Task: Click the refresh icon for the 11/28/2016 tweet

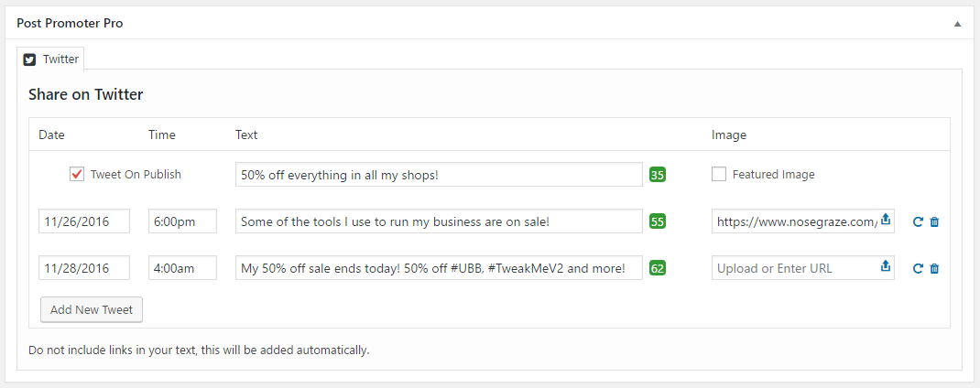Action: click(x=918, y=268)
